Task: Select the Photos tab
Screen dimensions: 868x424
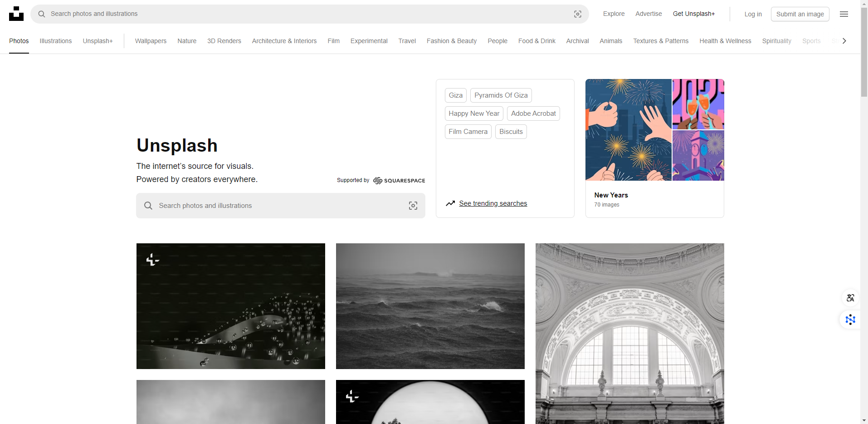Action: (x=19, y=41)
